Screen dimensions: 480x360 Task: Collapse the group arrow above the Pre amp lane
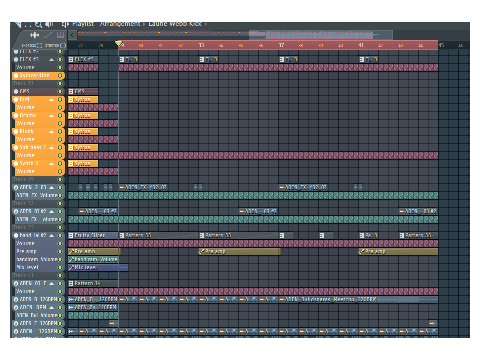(x=51, y=235)
